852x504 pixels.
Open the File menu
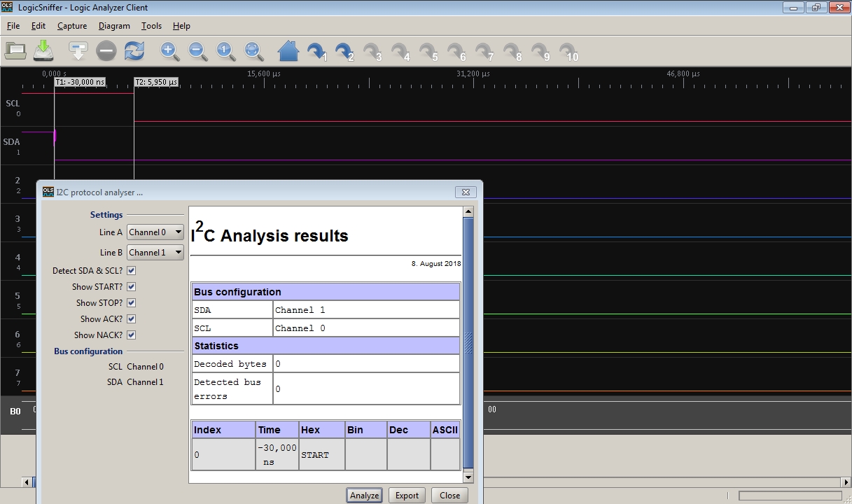tap(13, 26)
